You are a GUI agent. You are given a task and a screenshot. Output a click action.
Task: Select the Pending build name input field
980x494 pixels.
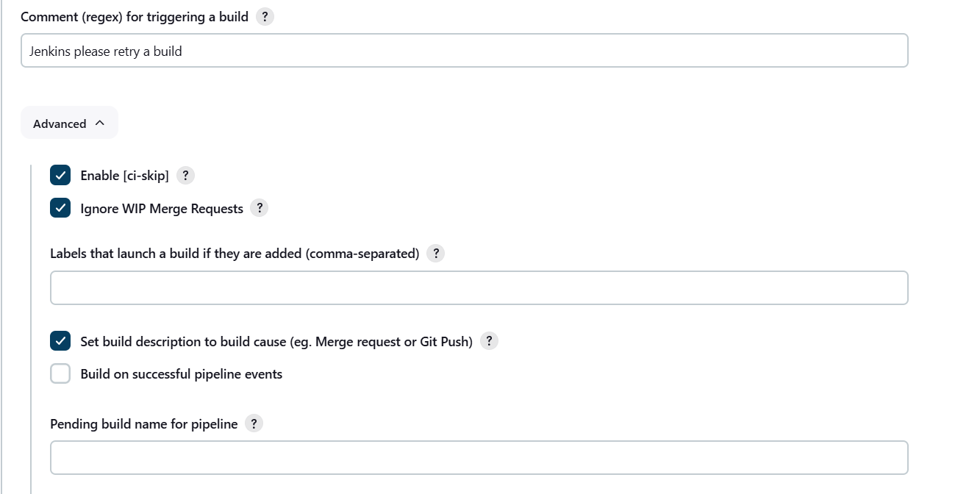tap(479, 458)
